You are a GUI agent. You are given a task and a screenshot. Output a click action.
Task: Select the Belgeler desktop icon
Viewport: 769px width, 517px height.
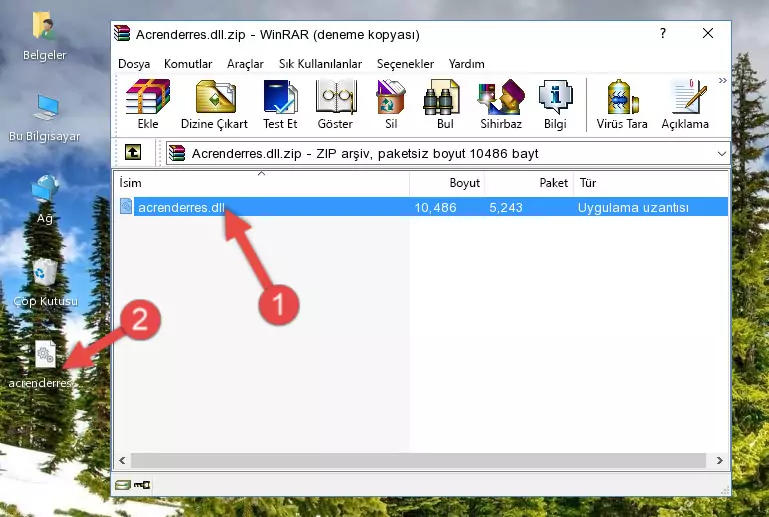(x=44, y=37)
